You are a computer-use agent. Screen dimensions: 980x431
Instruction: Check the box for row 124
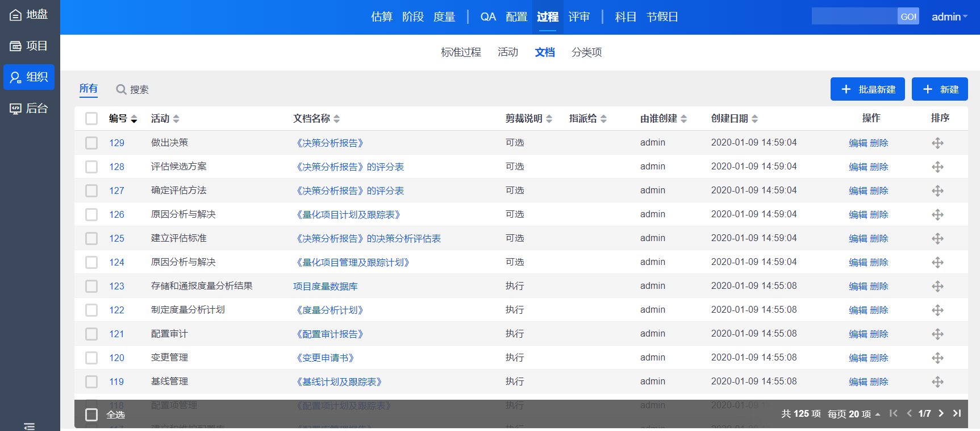(91, 262)
